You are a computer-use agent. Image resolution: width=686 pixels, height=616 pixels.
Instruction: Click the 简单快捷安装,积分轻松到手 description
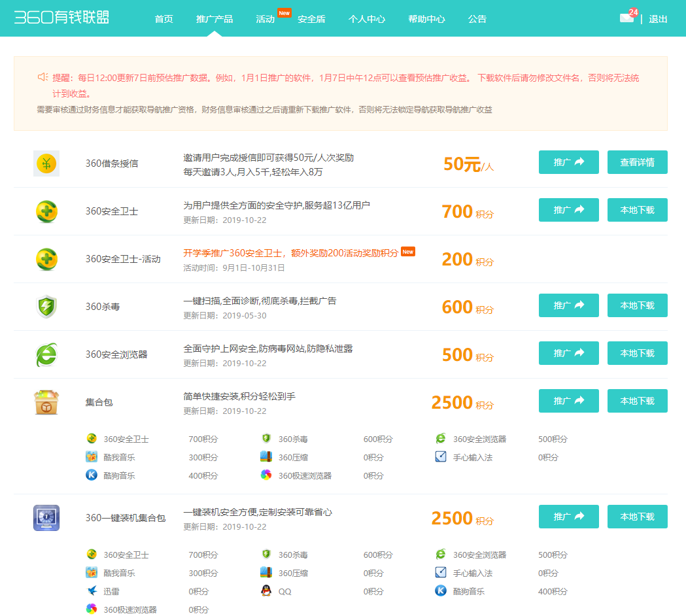pos(239,396)
